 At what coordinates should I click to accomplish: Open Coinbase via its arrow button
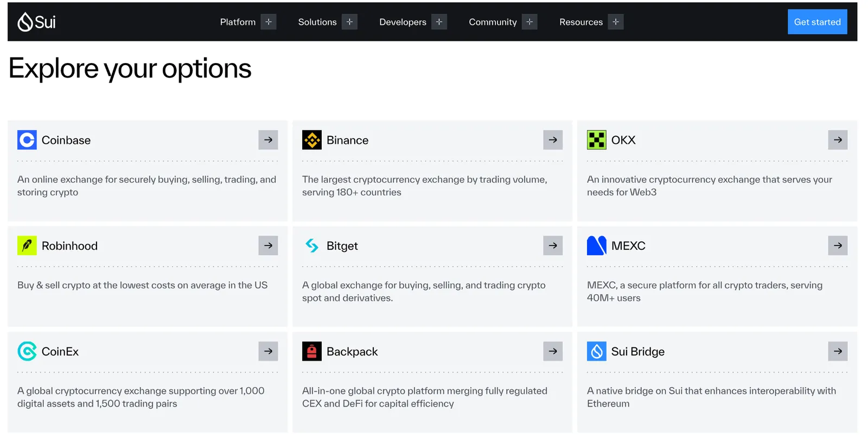coord(268,140)
